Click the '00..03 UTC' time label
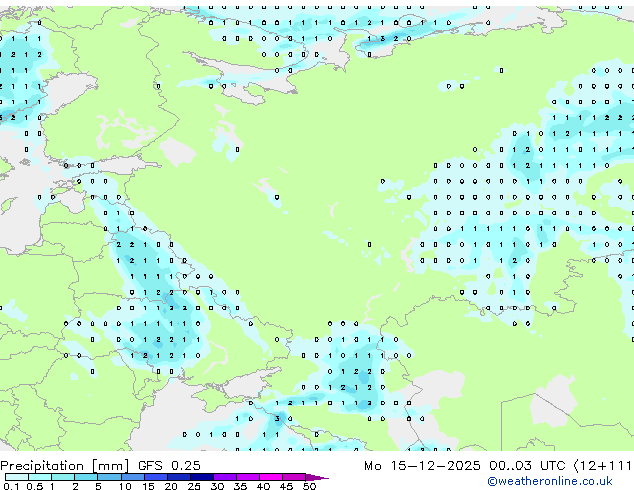Screen dimensions: 634x490 click(527, 466)
